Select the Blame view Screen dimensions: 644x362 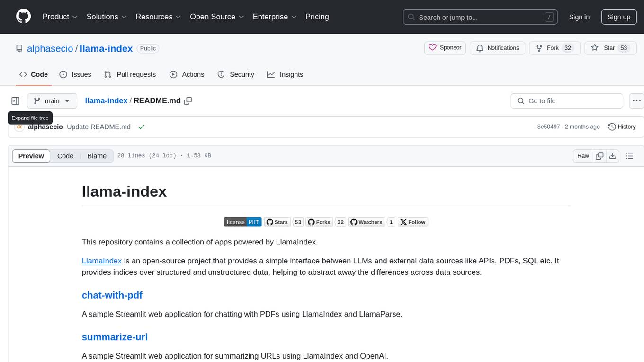point(97,156)
